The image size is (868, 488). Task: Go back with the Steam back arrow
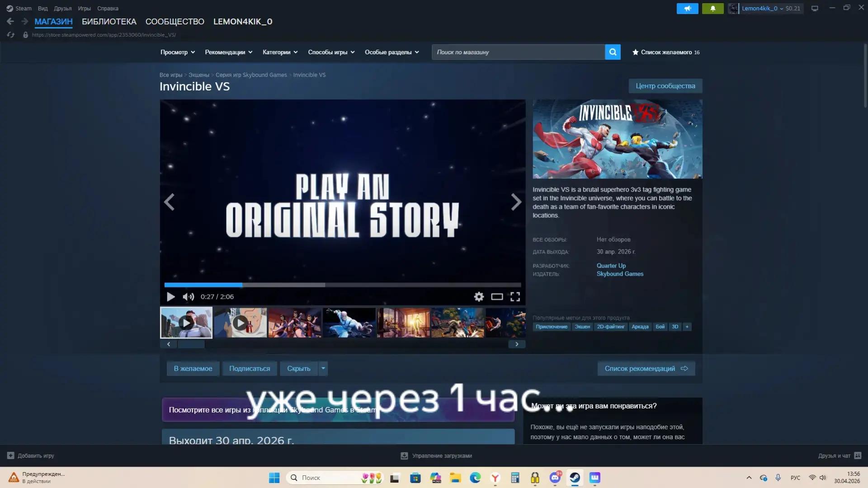coord(10,21)
